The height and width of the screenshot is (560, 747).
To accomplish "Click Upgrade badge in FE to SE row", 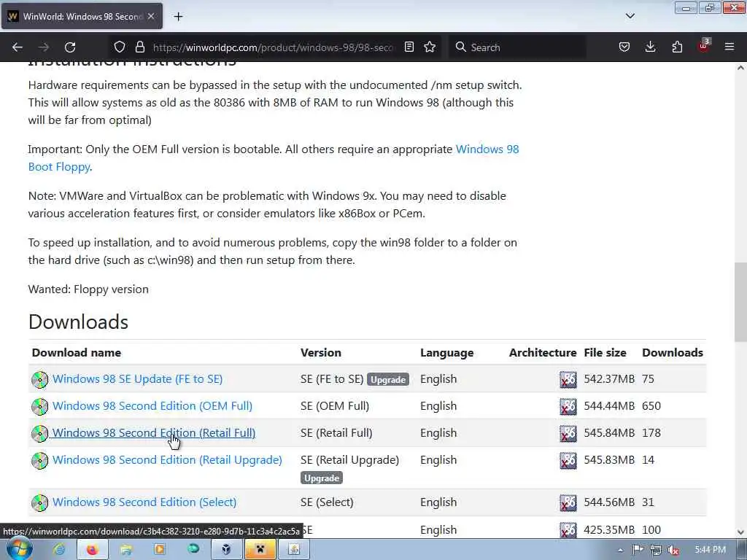I will click(x=388, y=379).
